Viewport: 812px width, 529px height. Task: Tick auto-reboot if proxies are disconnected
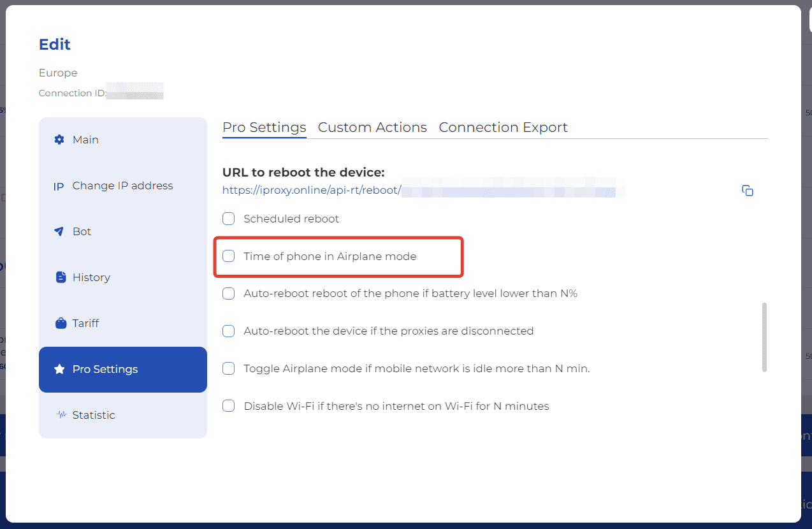coord(228,331)
